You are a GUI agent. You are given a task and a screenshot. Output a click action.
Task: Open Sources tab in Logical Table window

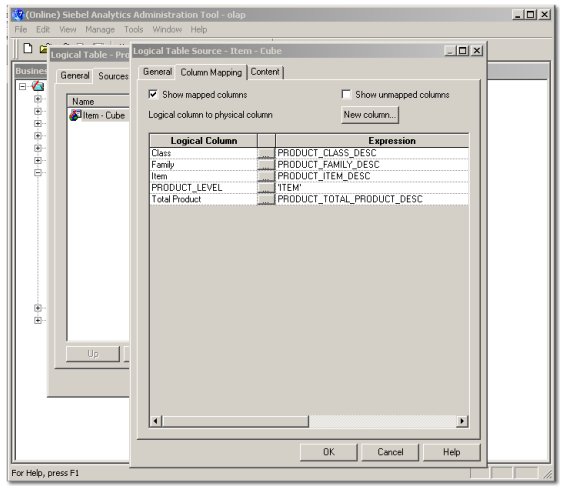[113, 76]
